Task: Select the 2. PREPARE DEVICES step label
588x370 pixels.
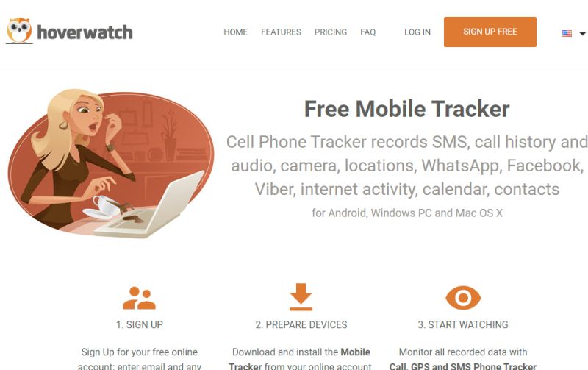Action: 301,324
